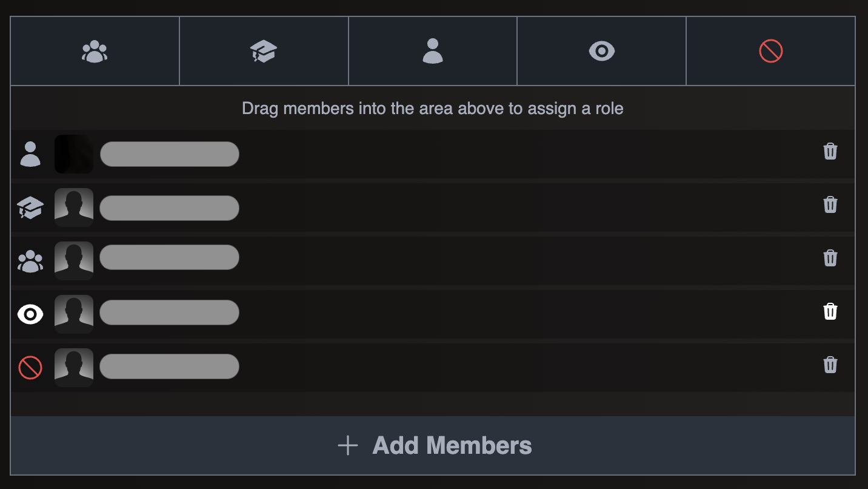Select the single person role icon
Screen dimensions: 868x489
[x=432, y=51]
